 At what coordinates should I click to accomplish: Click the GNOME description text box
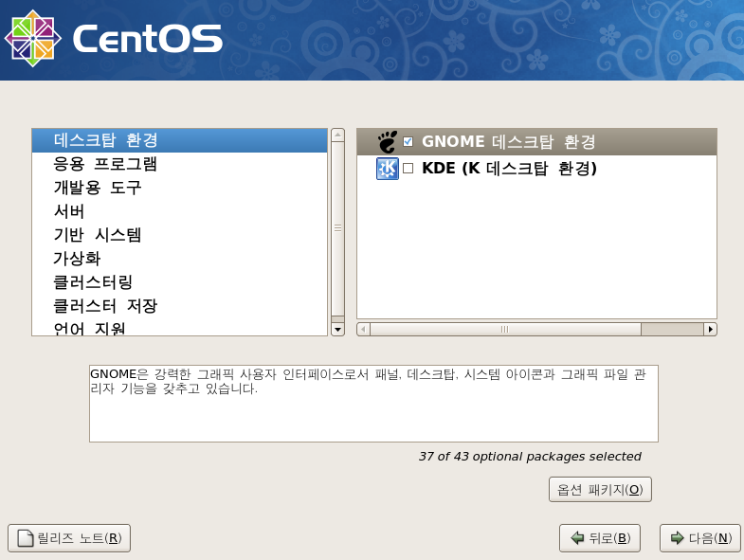tap(374, 404)
